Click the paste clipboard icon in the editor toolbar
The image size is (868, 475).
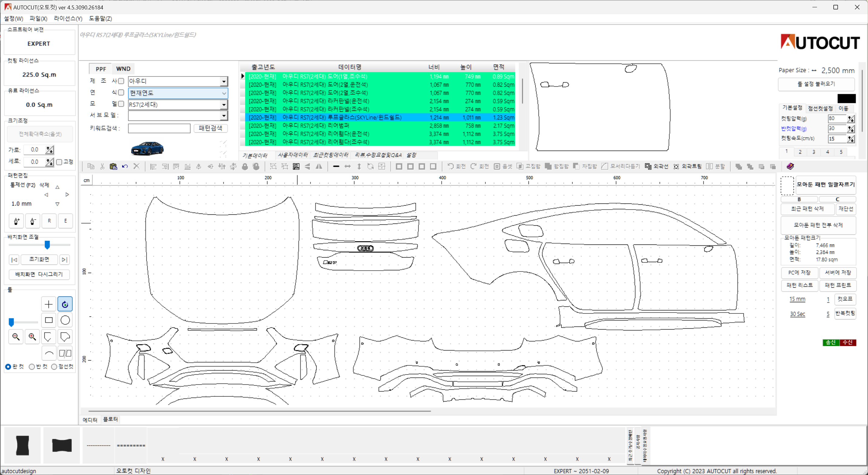pyautogui.click(x=114, y=166)
